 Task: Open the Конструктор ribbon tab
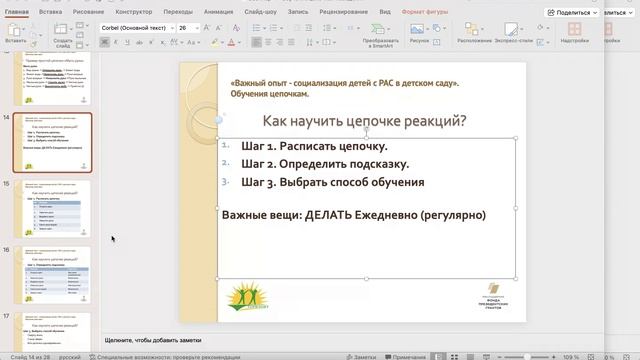click(134, 12)
